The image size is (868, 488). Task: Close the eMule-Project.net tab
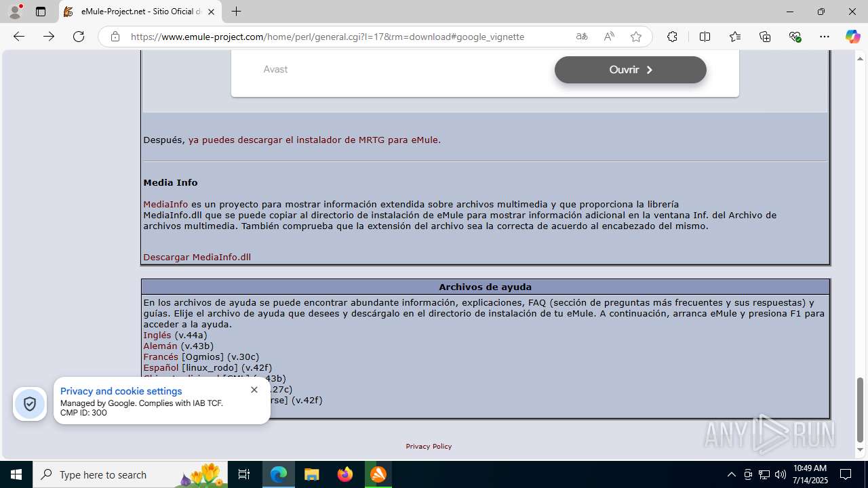[211, 12]
